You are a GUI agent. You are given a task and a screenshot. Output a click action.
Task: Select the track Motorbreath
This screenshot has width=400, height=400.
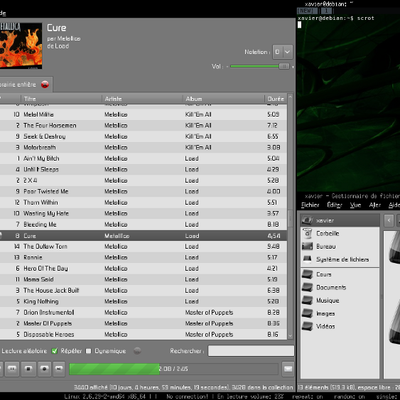tap(143, 147)
